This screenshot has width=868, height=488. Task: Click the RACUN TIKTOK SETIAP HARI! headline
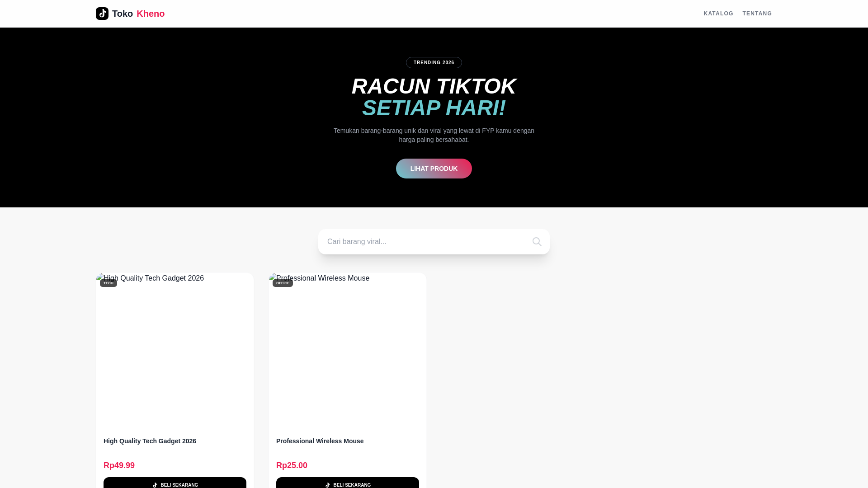[x=434, y=97]
